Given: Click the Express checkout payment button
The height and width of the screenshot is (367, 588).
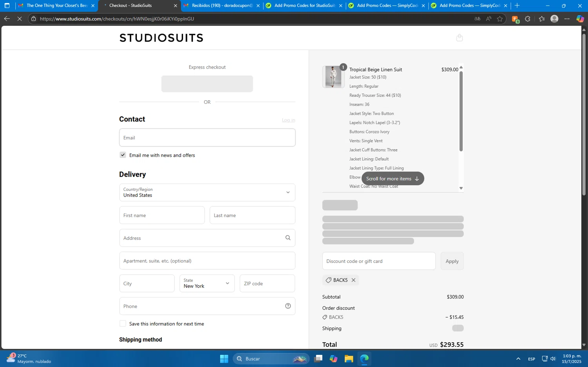Looking at the screenshot, I should [x=207, y=84].
